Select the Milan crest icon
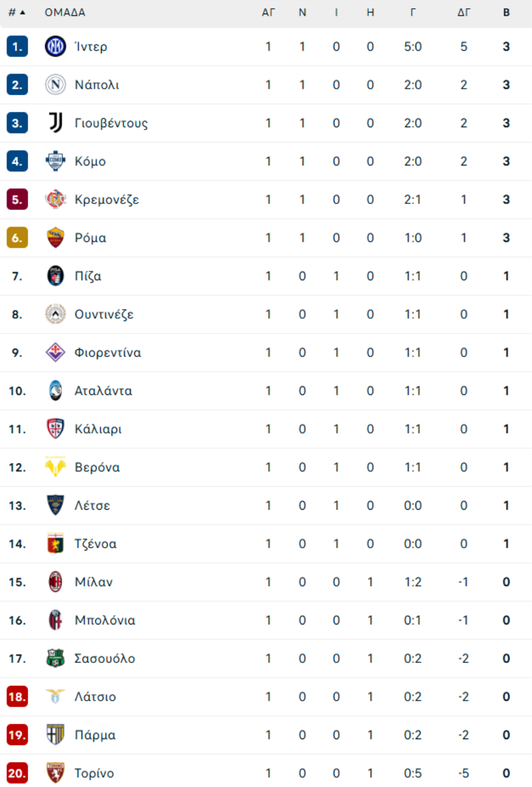 point(56,582)
